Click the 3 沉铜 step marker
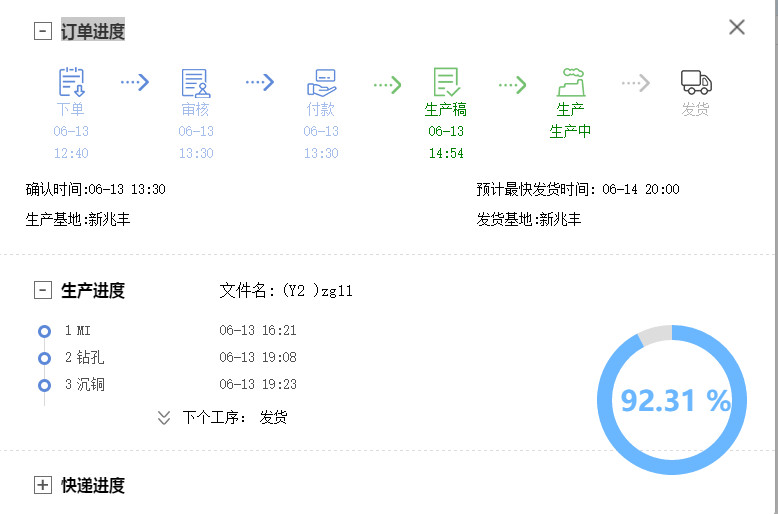The height and width of the screenshot is (514, 778). tap(44, 385)
